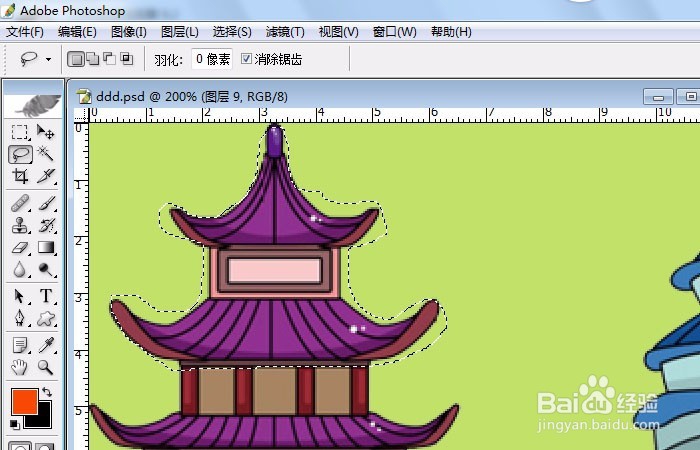Choose Add to Selection mode
This screenshot has height=450, width=700.
[93, 59]
